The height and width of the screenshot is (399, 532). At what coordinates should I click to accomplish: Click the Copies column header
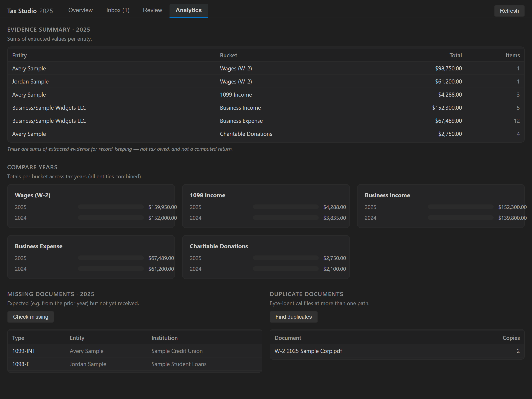tap(511, 338)
